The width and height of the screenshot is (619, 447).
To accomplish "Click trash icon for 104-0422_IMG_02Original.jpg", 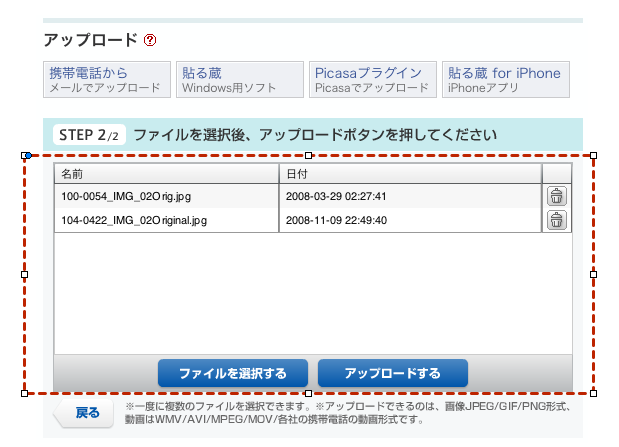I will 557,220.
